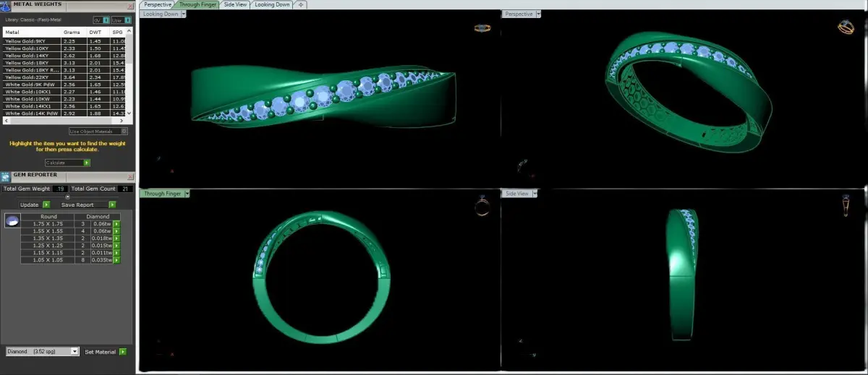The image size is (868, 375).
Task: Switch to the Side View tab
Action: click(236, 4)
